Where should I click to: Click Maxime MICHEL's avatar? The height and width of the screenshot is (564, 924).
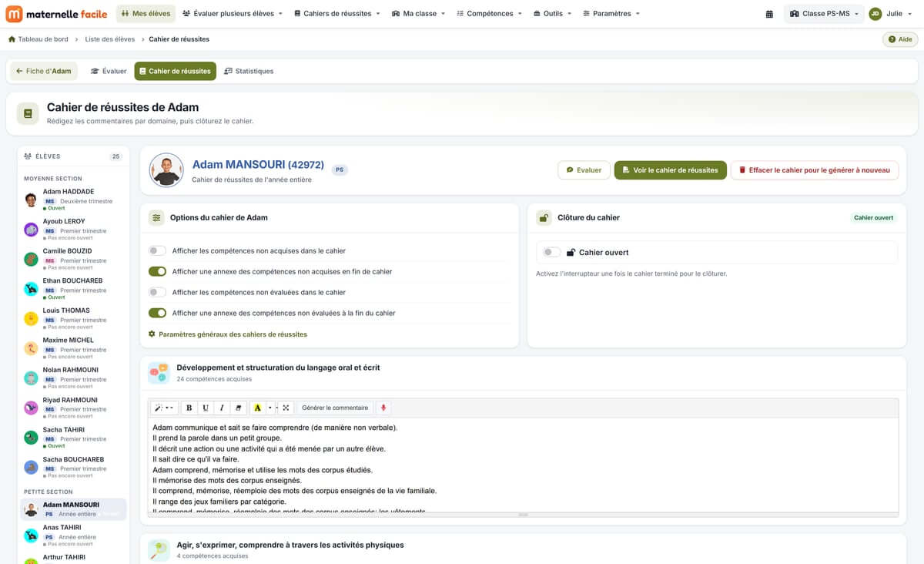click(31, 348)
